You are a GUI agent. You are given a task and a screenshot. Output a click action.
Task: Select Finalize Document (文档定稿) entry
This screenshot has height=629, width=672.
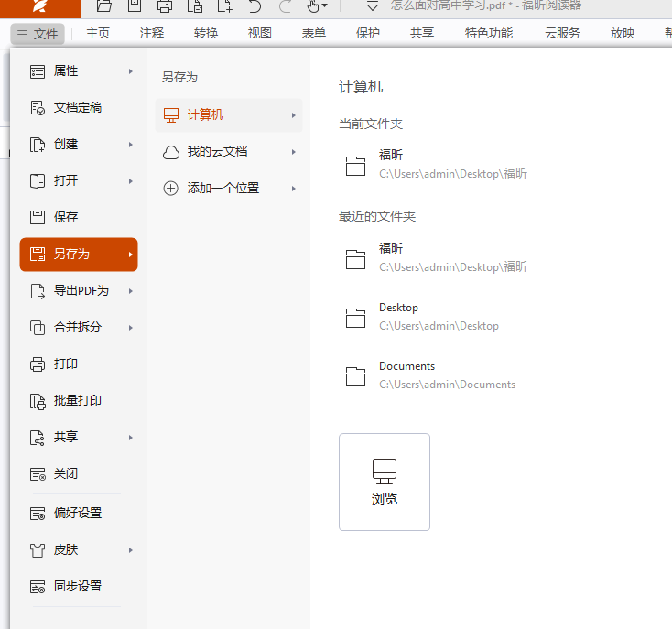tap(77, 107)
